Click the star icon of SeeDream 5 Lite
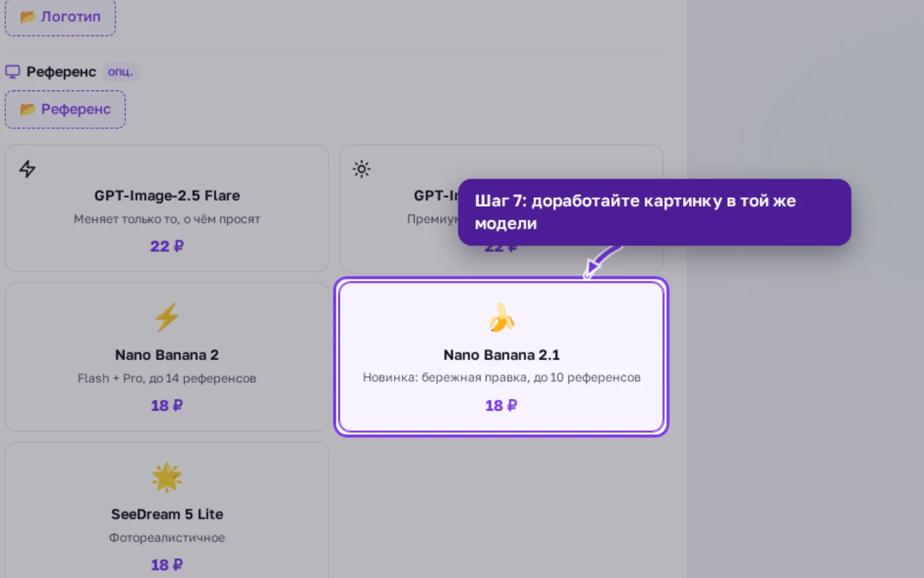This screenshot has width=924, height=578. 167,477
